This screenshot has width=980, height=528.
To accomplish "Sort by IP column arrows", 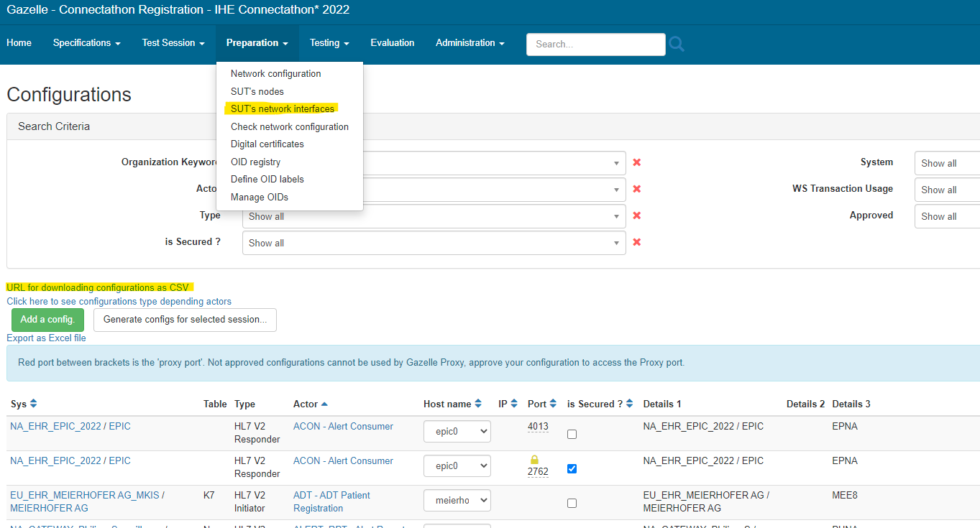I will coord(514,404).
